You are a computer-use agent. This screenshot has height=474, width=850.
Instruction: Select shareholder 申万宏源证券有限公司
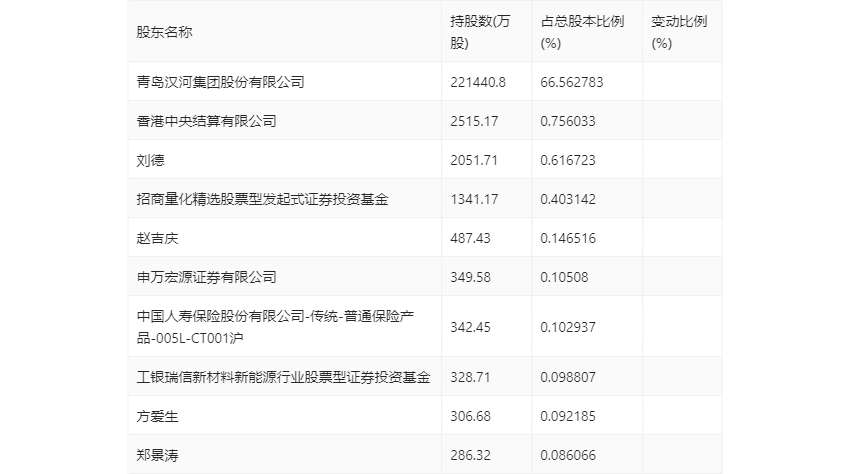tap(206, 277)
